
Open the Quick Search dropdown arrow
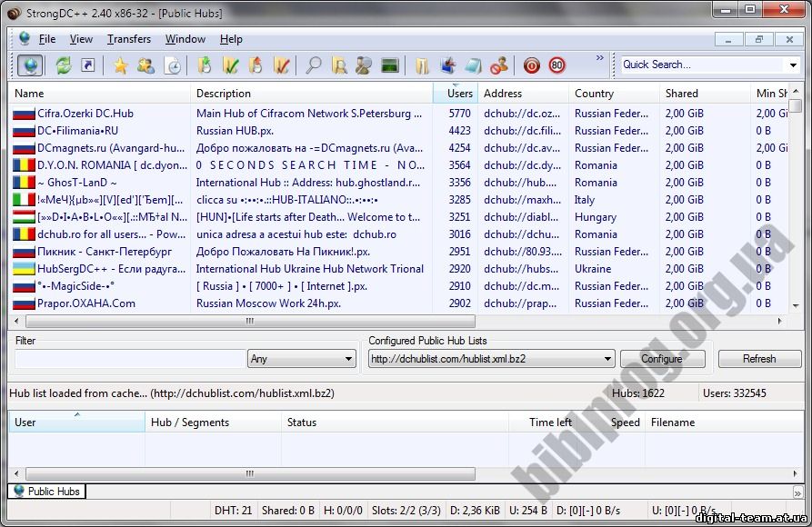[x=793, y=65]
